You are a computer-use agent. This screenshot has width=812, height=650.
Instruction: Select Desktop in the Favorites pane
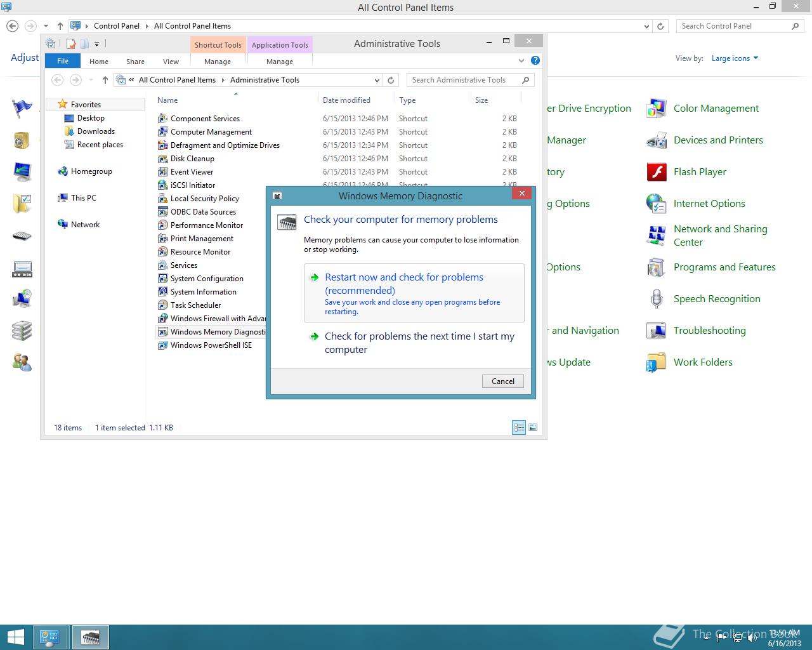click(91, 118)
